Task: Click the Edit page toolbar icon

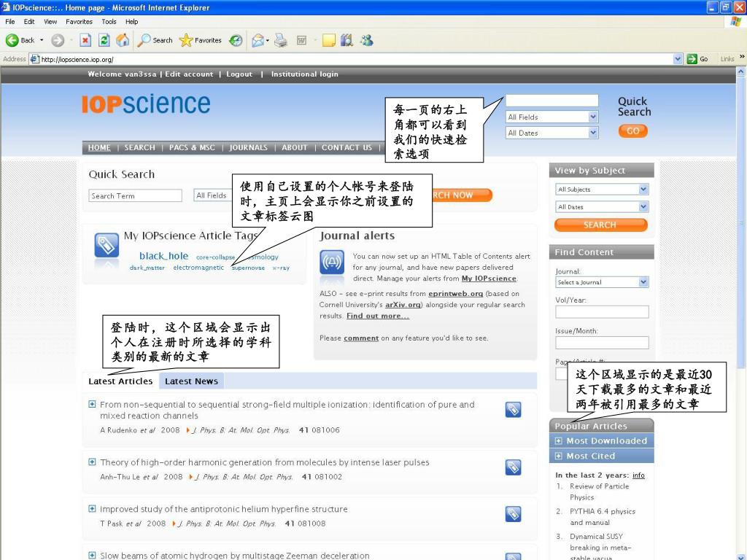Action: (x=301, y=41)
